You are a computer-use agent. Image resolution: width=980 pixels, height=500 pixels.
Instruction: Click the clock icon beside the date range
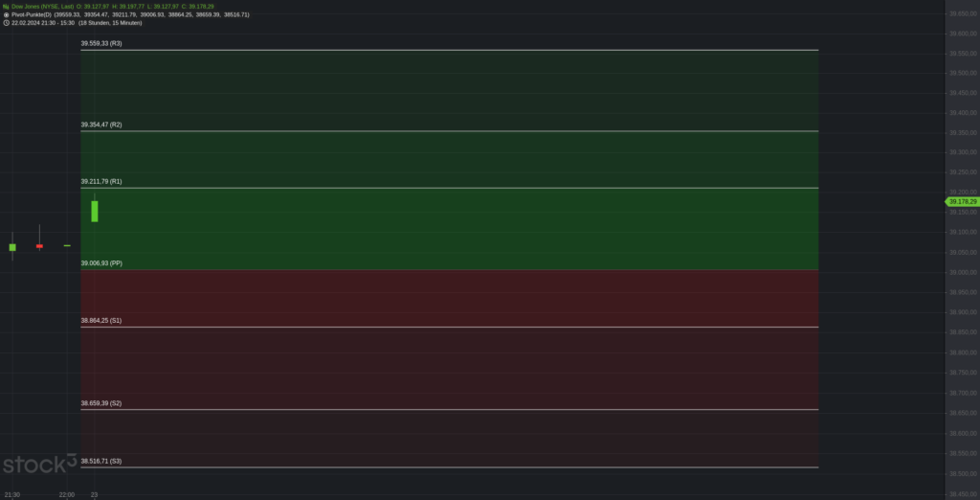6,23
